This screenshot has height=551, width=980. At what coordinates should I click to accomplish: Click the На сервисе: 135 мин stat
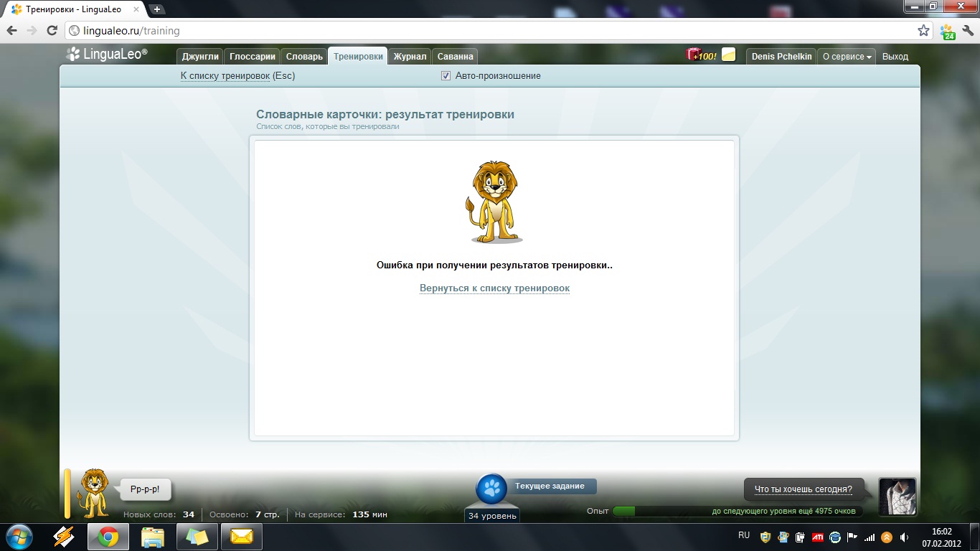(x=341, y=514)
